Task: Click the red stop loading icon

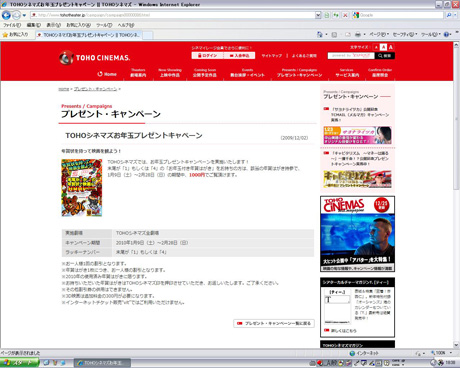Action: click(345, 15)
